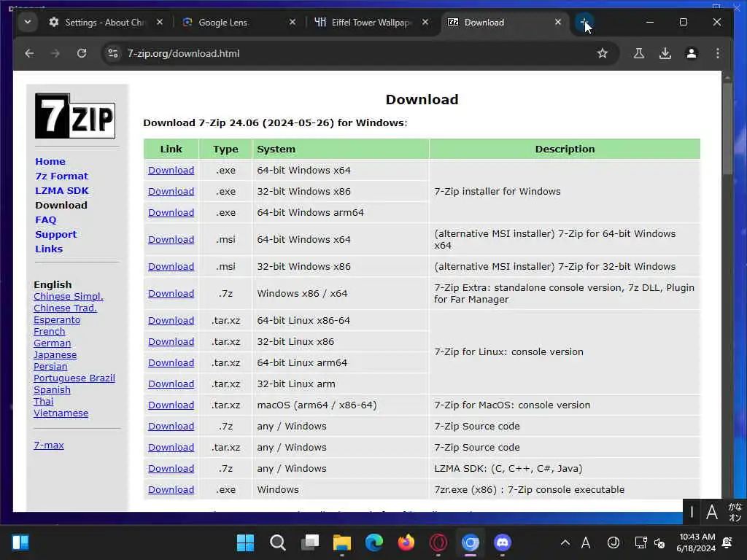Switch language to Vietnamese
Image resolution: width=747 pixels, height=560 pixels.
pos(61,413)
